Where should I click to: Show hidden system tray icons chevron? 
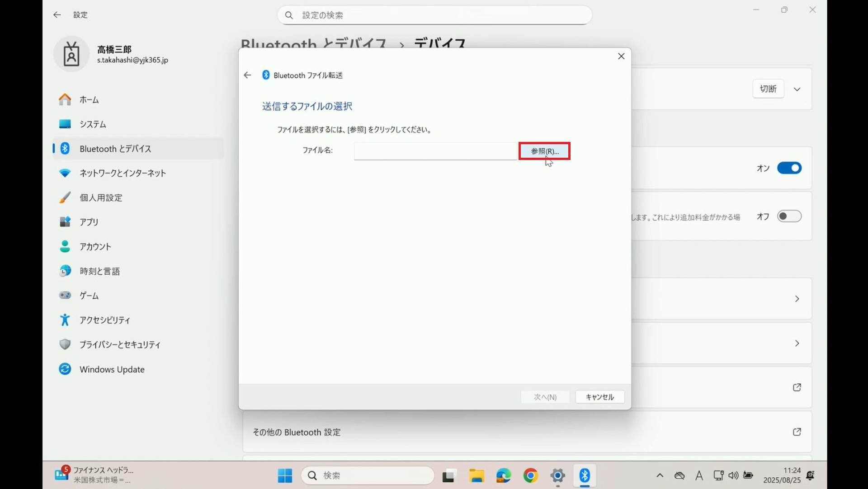[x=660, y=475]
